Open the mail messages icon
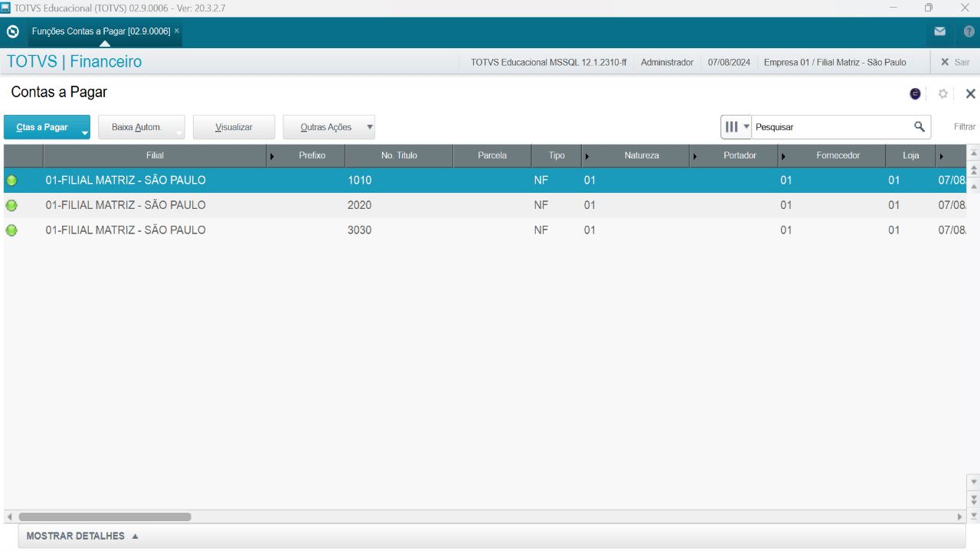The width and height of the screenshot is (980, 551). [939, 31]
